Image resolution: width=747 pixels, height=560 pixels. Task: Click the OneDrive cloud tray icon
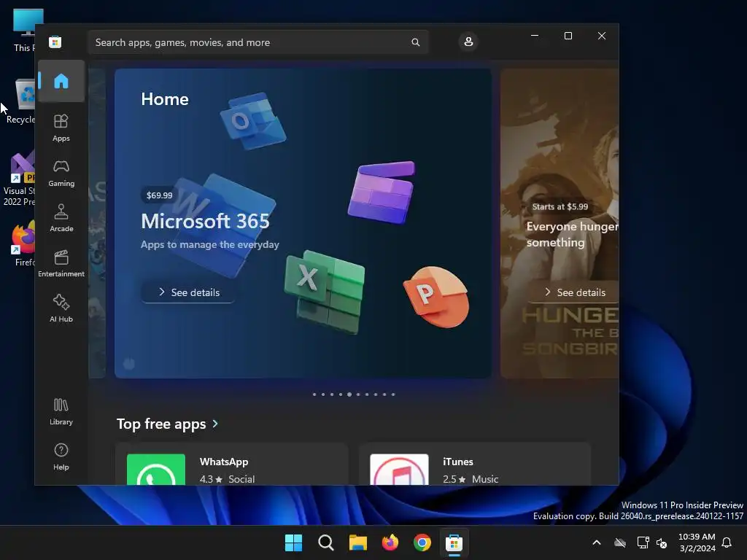620,542
